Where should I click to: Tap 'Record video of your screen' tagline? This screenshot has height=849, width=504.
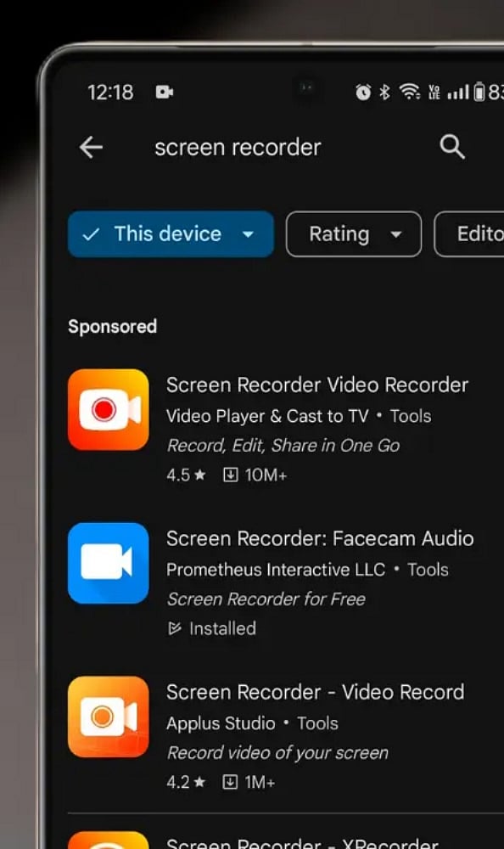tap(277, 753)
